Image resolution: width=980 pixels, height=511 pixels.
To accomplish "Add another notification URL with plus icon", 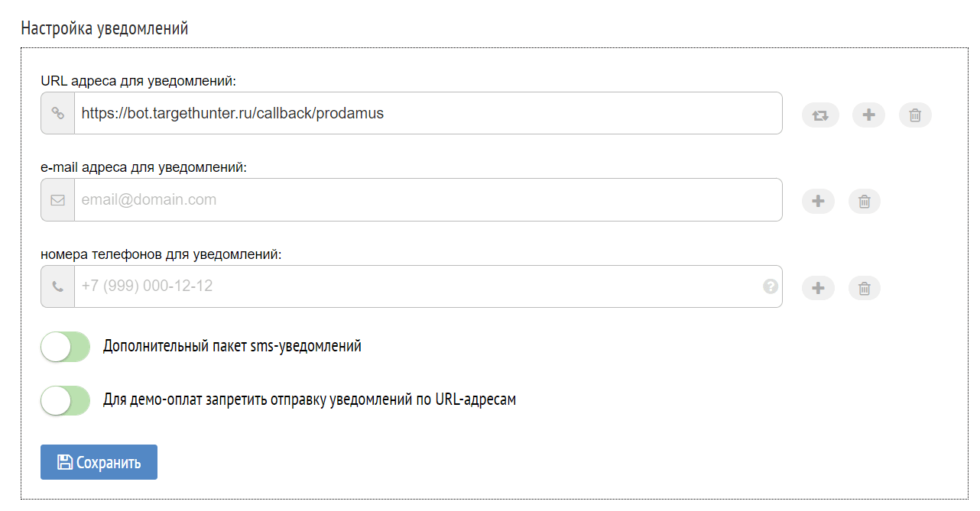I will pyautogui.click(x=868, y=115).
